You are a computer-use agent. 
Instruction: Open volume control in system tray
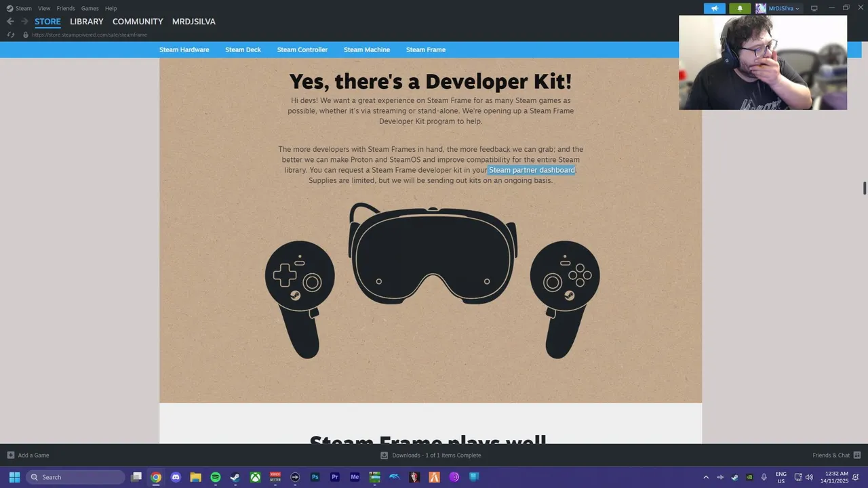tap(809, 477)
